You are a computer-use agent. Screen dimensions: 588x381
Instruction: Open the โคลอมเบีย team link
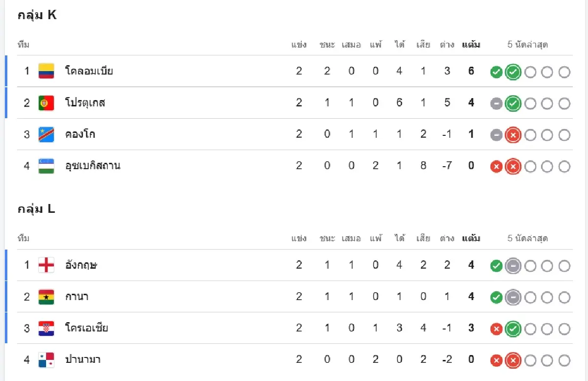[x=89, y=71]
